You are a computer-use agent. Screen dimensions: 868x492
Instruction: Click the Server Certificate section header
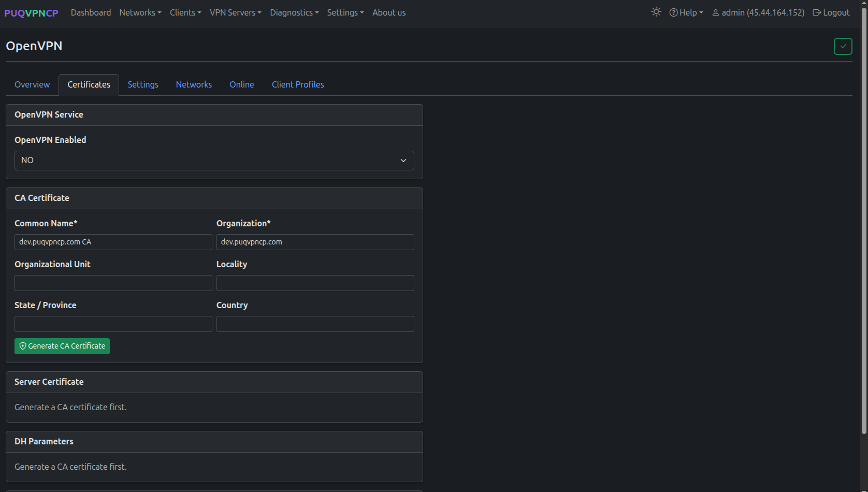[214, 382]
